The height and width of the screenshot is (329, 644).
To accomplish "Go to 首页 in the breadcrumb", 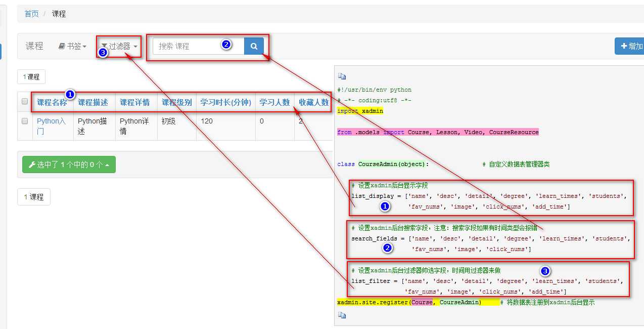I will [x=31, y=14].
